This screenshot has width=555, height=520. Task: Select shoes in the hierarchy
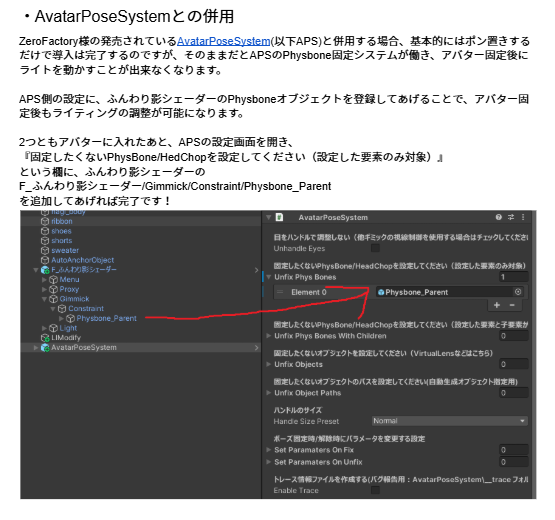click(x=61, y=231)
